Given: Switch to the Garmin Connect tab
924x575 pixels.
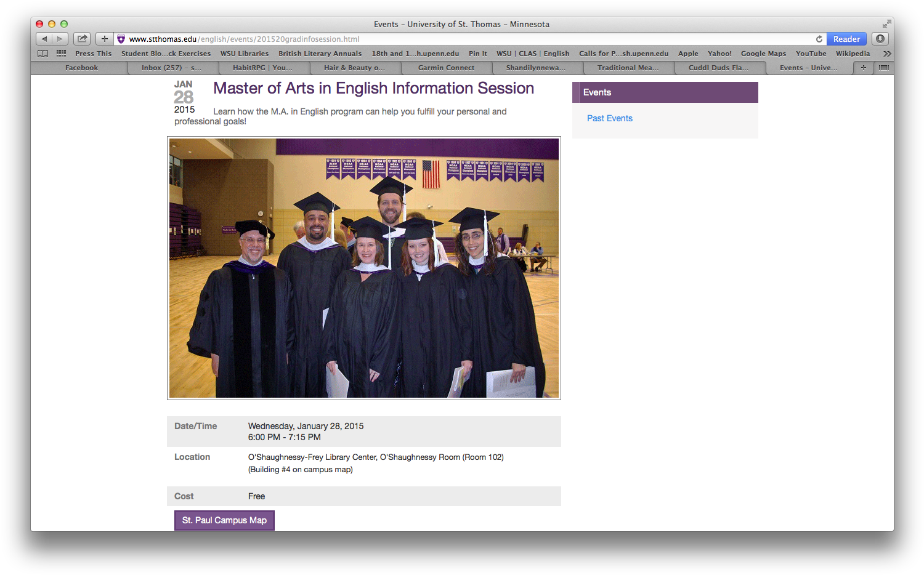Looking at the screenshot, I should [446, 68].
